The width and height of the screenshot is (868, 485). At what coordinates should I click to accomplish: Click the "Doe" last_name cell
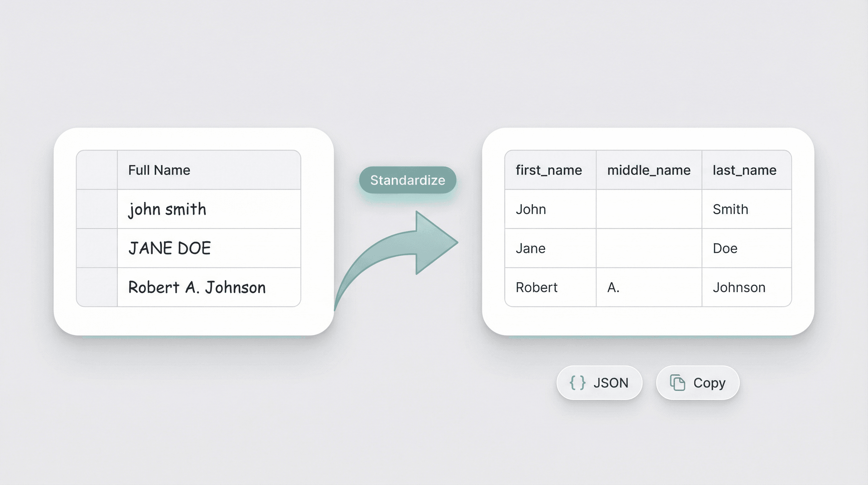725,248
